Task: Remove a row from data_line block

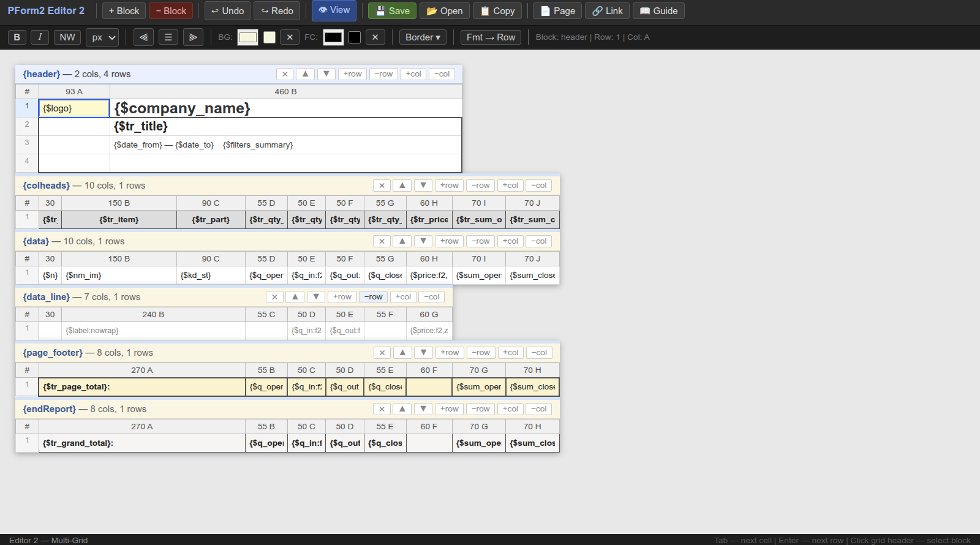Action: pos(373,297)
